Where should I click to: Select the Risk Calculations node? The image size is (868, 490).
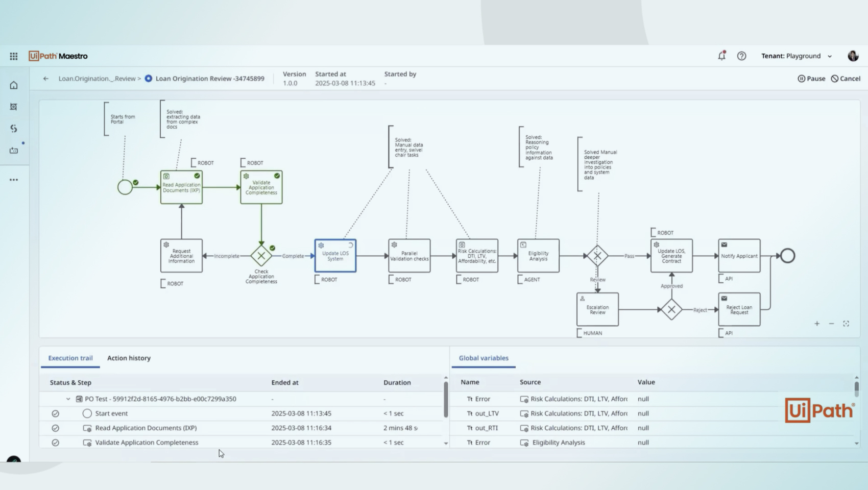[477, 256]
